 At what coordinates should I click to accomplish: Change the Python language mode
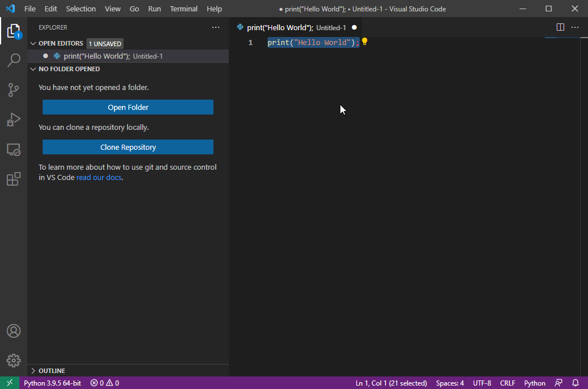[x=534, y=383]
